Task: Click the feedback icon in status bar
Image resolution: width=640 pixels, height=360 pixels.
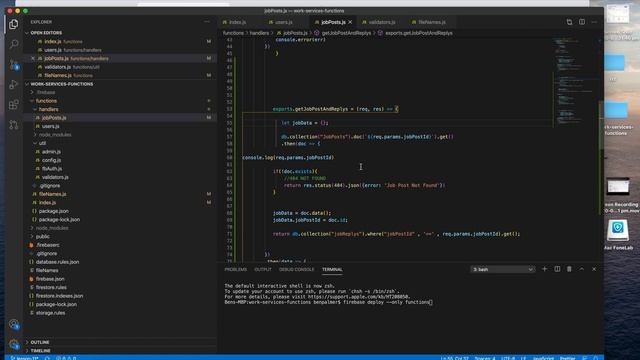Action: click(x=584, y=358)
